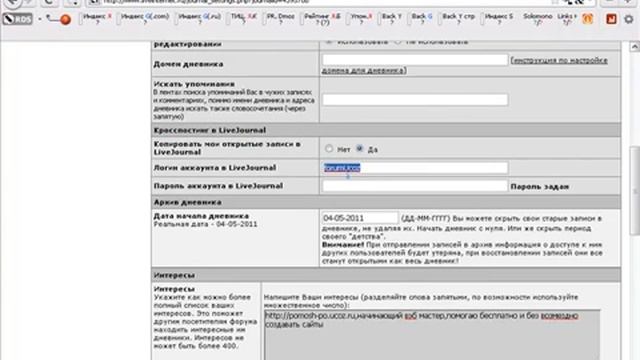Check the Индекс G(.com) parameter

point(145,19)
